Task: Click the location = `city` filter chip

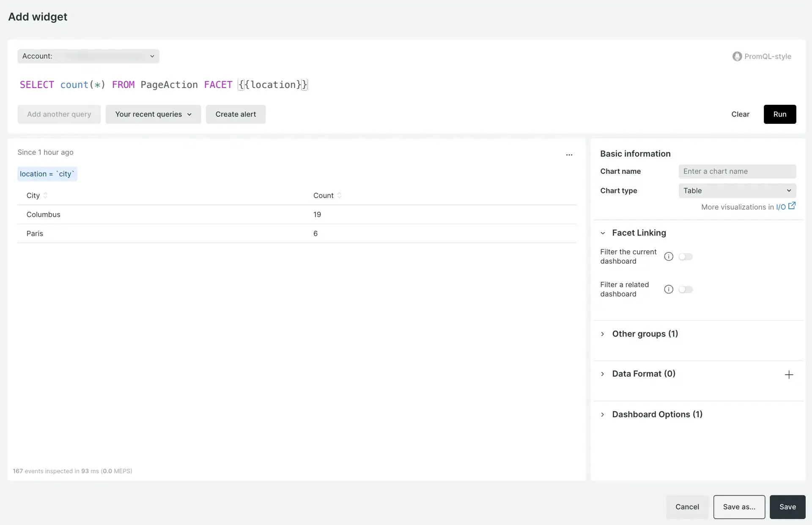Action: (47, 174)
